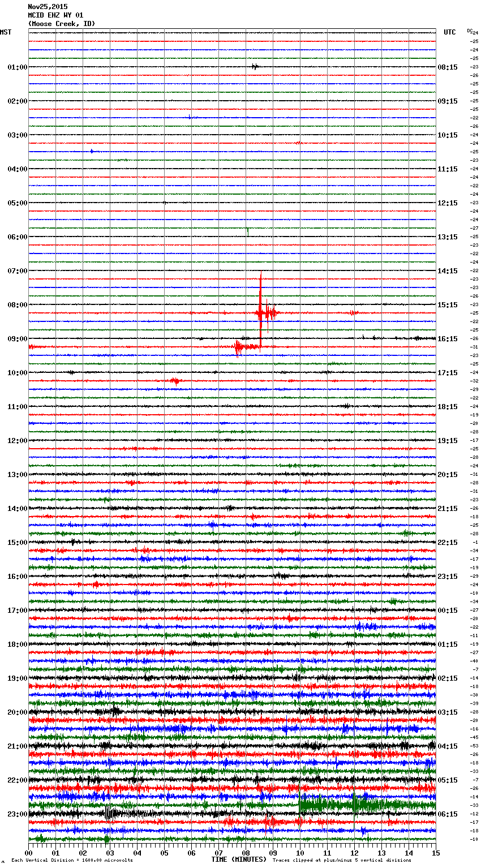
Task: Click the 12:15 UTC time label
Action: coord(448,203)
